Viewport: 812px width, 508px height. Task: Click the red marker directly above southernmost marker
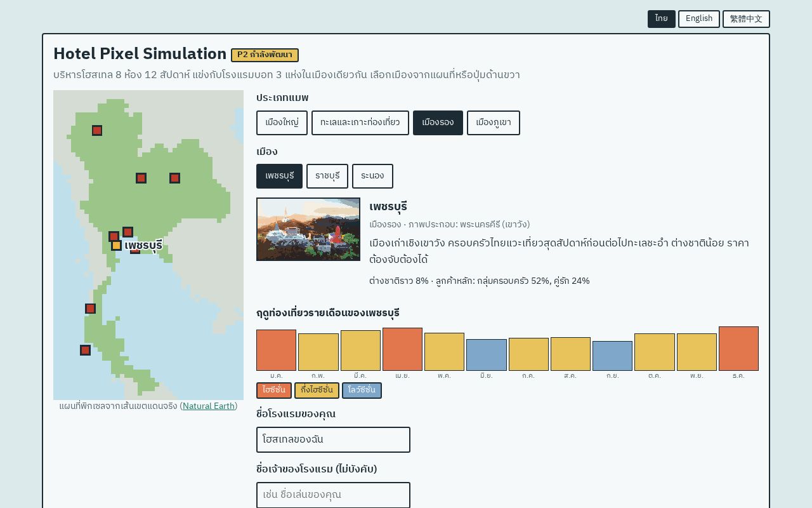(90, 309)
